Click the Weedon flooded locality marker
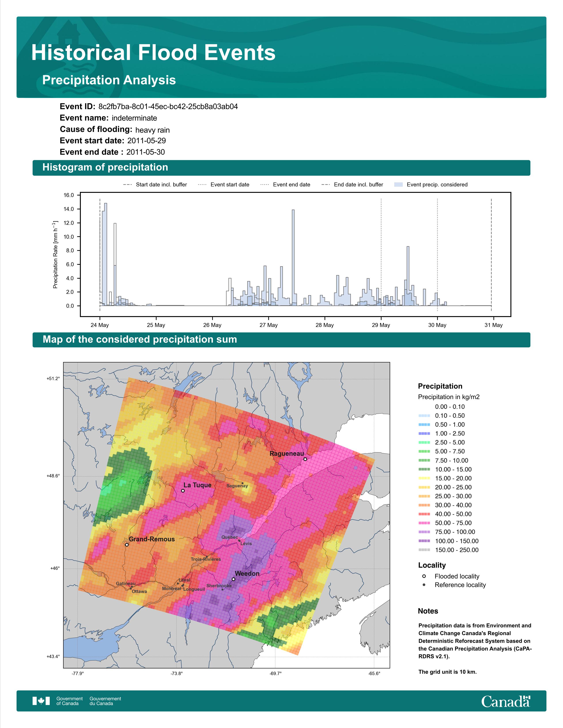 (x=233, y=579)
